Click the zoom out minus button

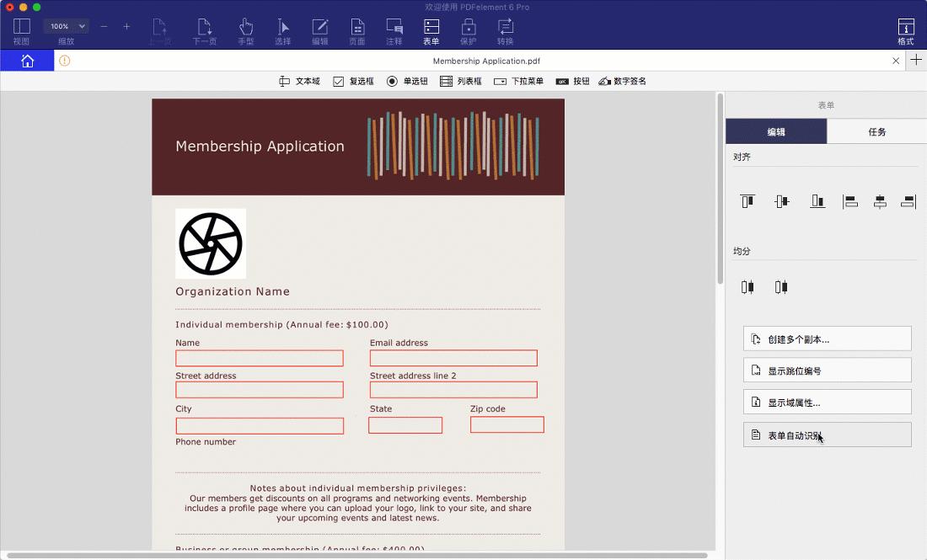(x=104, y=27)
